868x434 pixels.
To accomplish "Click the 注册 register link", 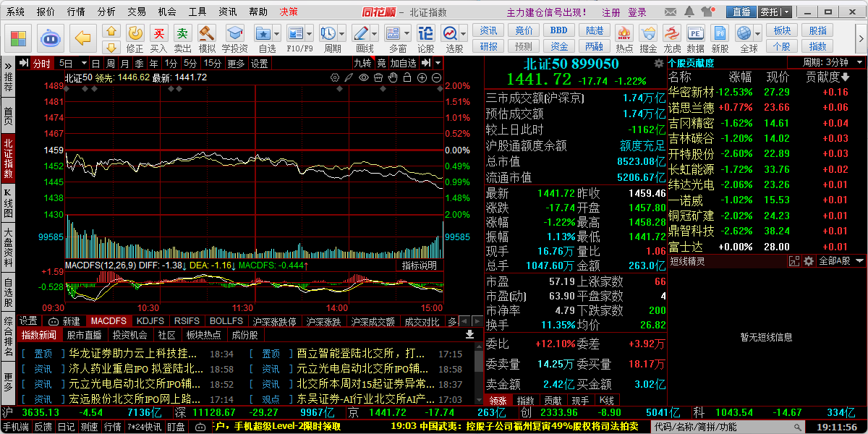I will (x=611, y=12).
